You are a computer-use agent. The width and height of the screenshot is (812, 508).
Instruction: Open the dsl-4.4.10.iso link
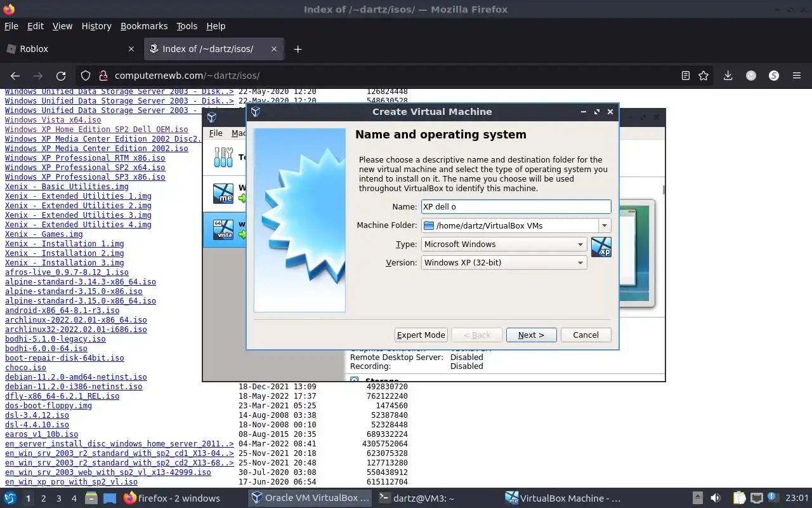pyautogui.click(x=37, y=425)
